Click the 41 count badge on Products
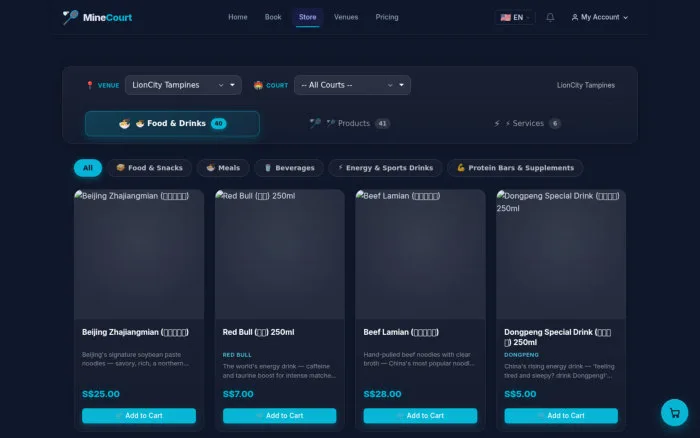 [382, 124]
